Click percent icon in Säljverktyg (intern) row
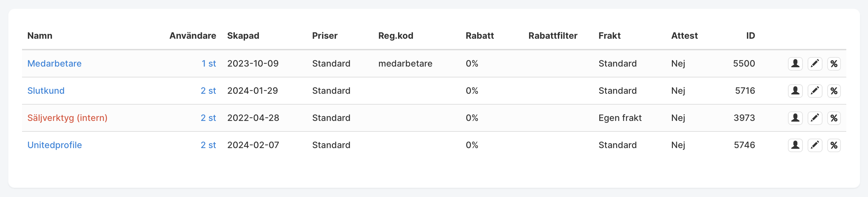Viewport: 868px width, 197px height. click(834, 118)
